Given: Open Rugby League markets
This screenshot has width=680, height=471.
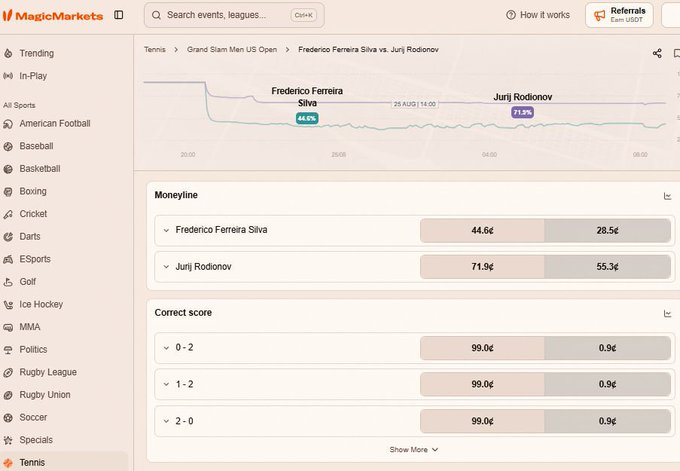Looking at the screenshot, I should [48, 372].
